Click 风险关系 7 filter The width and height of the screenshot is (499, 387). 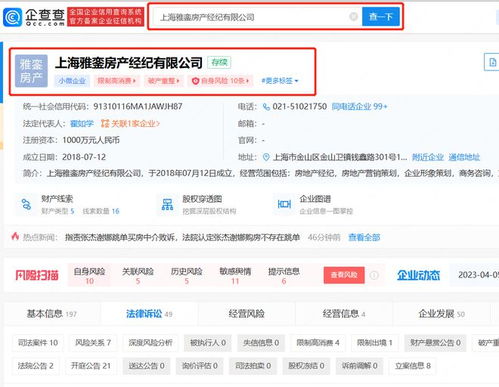93,343
